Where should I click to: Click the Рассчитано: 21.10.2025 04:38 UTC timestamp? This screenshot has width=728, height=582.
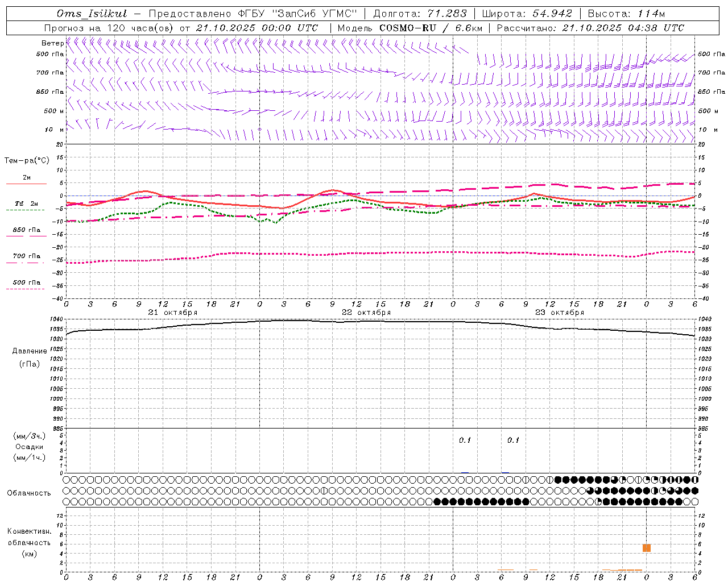click(x=590, y=28)
